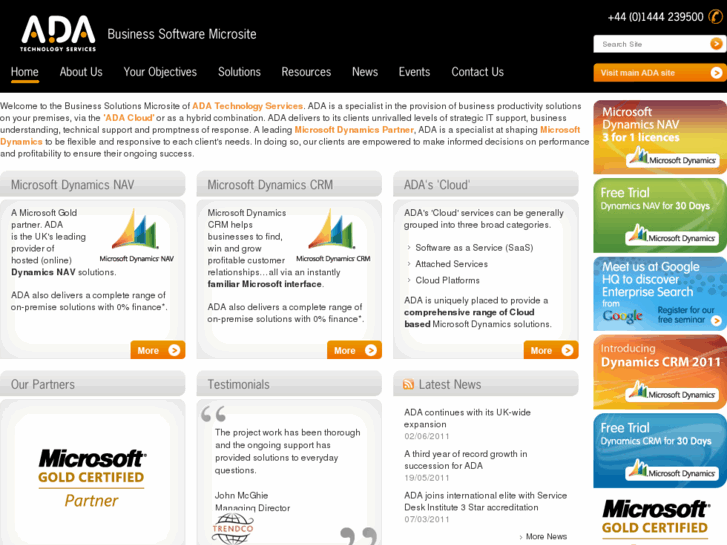Click the 'Microsoft Dynamics NAV' panel heading

(72, 185)
